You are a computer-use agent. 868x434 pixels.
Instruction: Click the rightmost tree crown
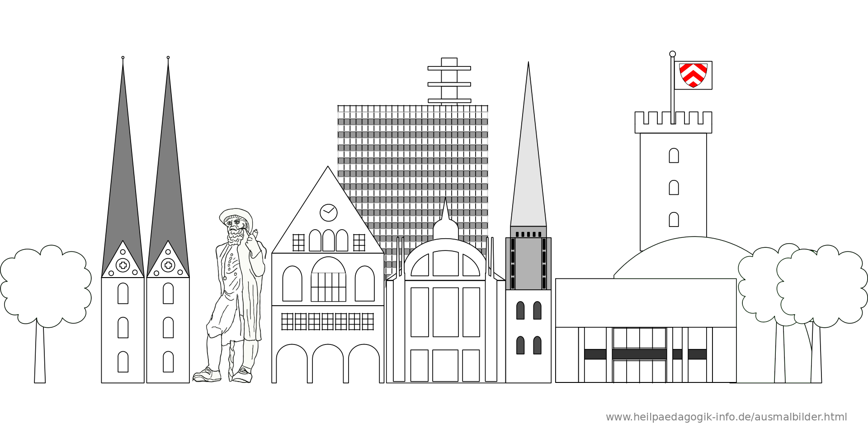click(823, 286)
